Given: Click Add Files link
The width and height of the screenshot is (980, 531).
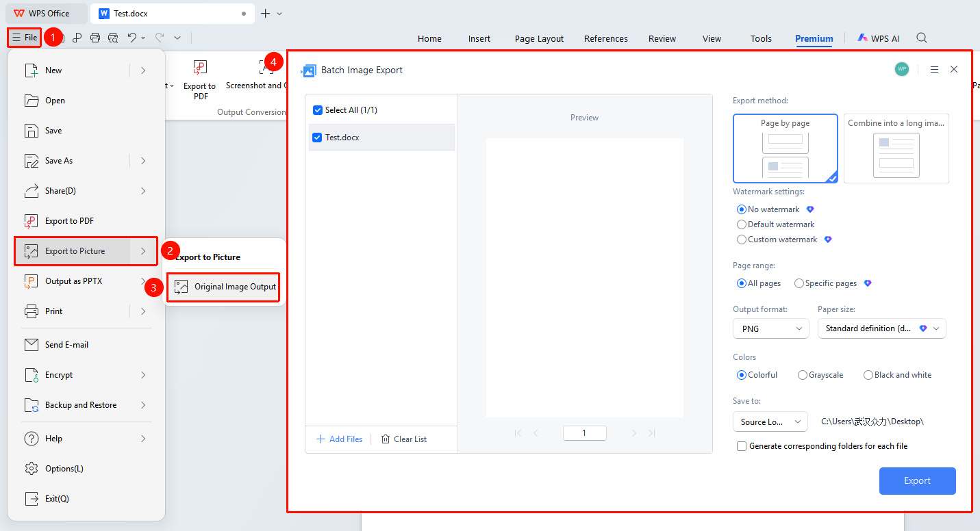Looking at the screenshot, I should pyautogui.click(x=340, y=439).
